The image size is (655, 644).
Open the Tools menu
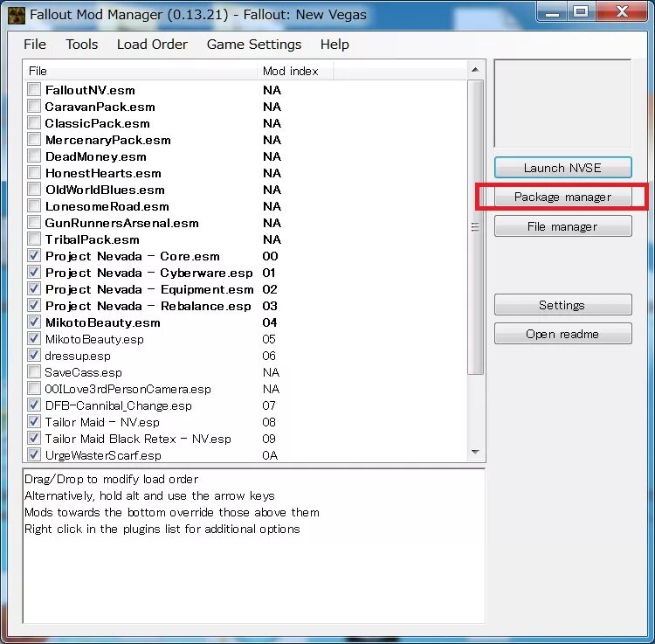click(x=82, y=45)
